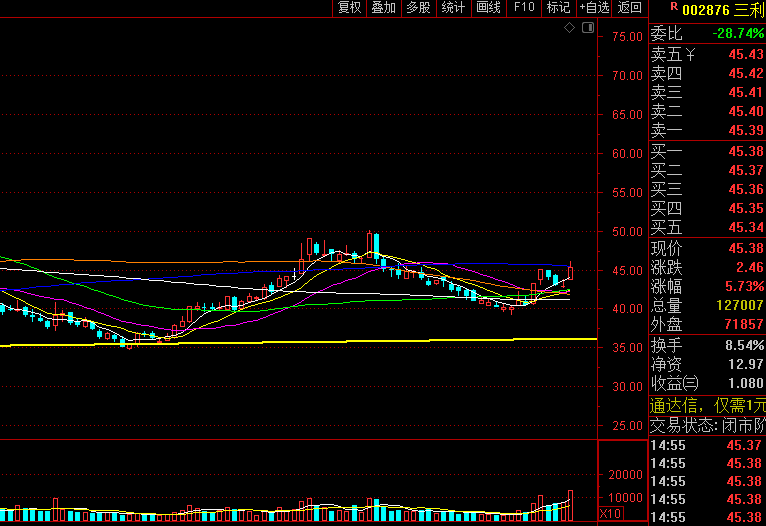Click the 35.00 price axis label

point(627,348)
